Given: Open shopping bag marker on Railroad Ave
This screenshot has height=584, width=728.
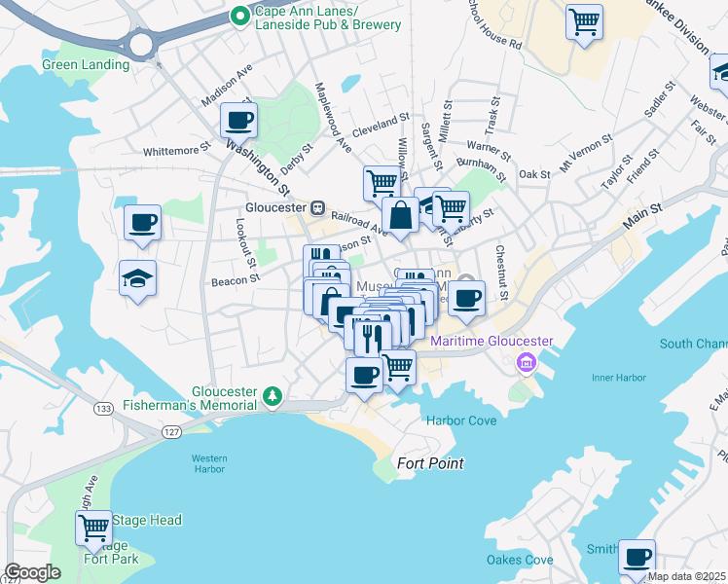Looking at the screenshot, I should coord(401,216).
